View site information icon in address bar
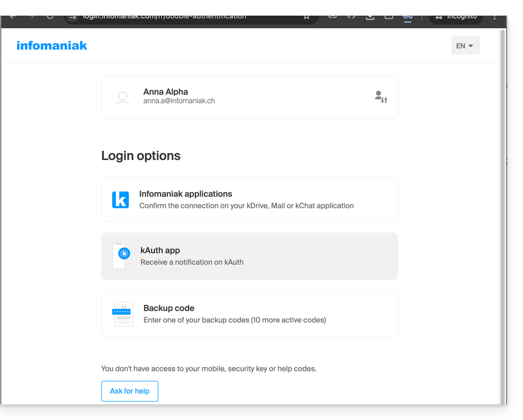Screen dimensions: 523x420 pos(74,17)
